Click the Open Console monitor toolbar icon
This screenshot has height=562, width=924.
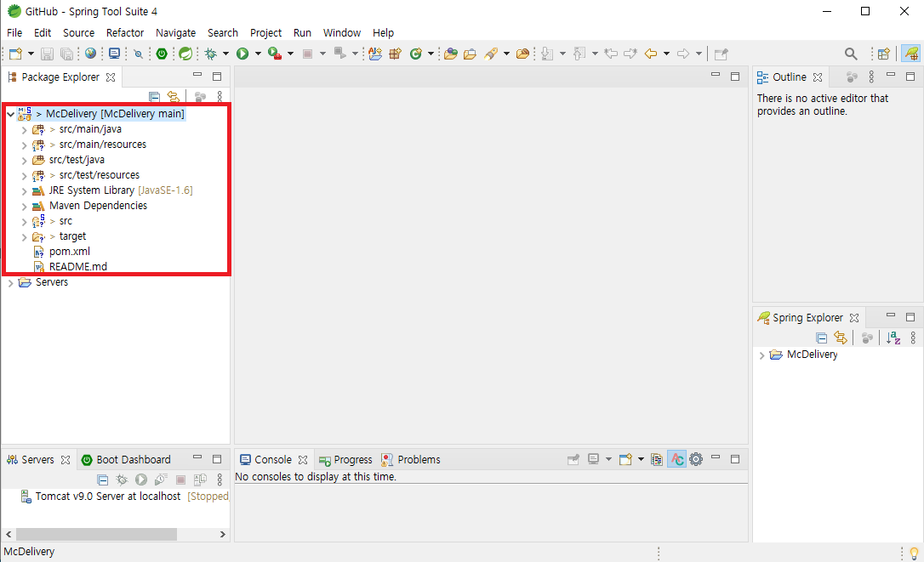pyautogui.click(x=114, y=54)
